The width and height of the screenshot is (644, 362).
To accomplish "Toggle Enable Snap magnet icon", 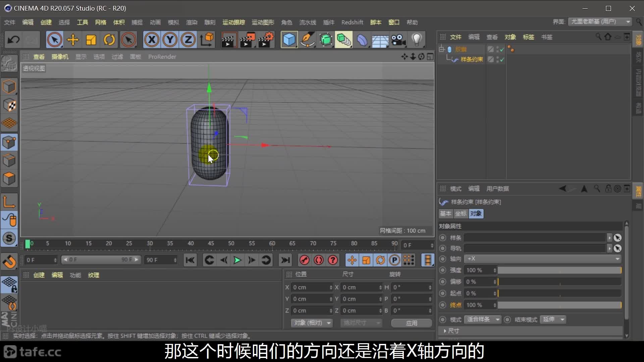I will tap(9, 262).
